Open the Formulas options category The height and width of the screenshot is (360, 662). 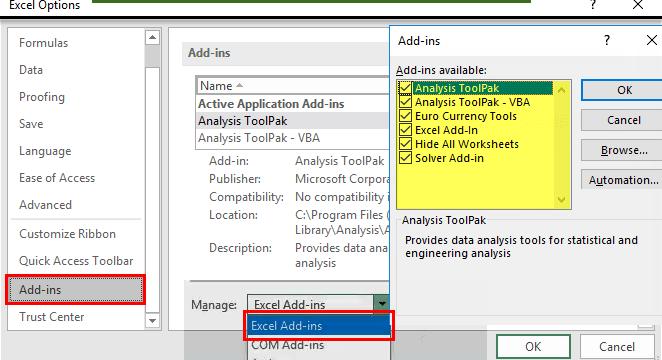point(43,43)
